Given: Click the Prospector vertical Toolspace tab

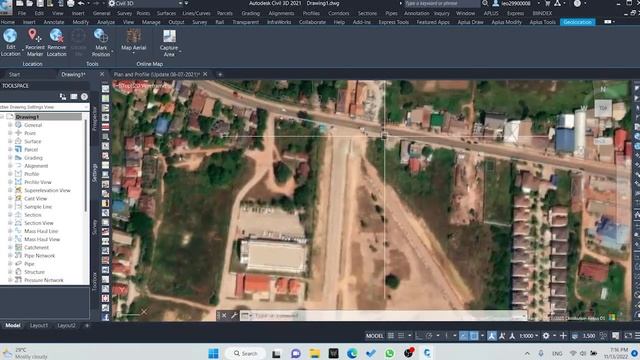Looking at the screenshot, I should (x=94, y=118).
